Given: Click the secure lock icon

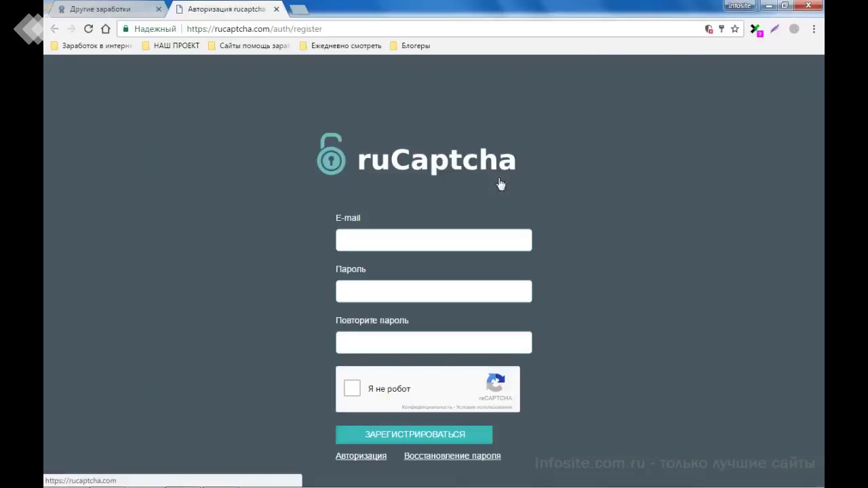Looking at the screenshot, I should pyautogui.click(x=125, y=29).
